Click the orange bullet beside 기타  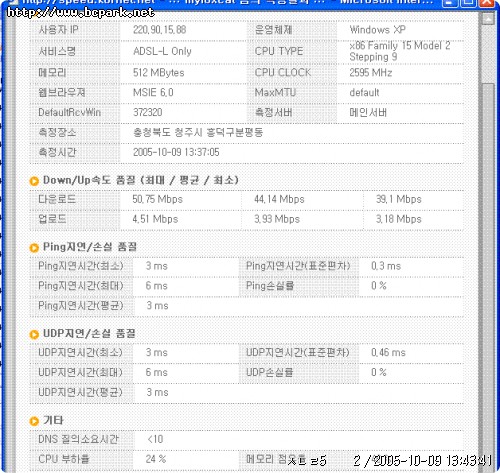(x=34, y=421)
